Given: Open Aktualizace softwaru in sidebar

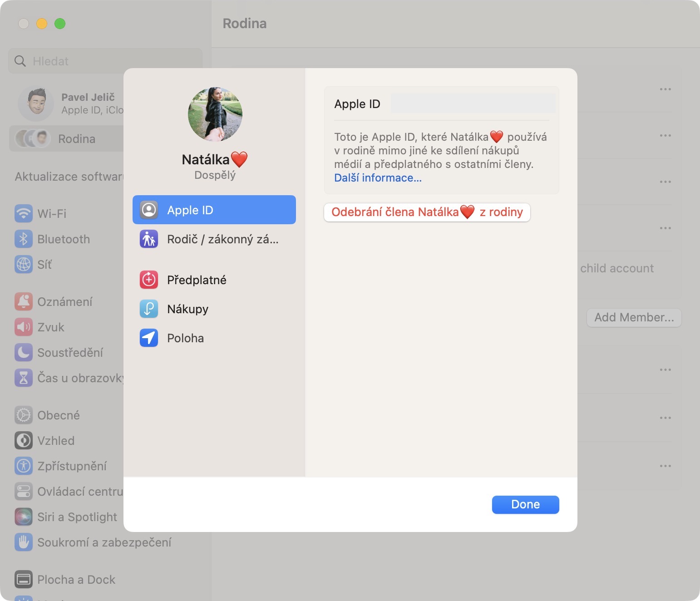Looking at the screenshot, I should tap(69, 177).
